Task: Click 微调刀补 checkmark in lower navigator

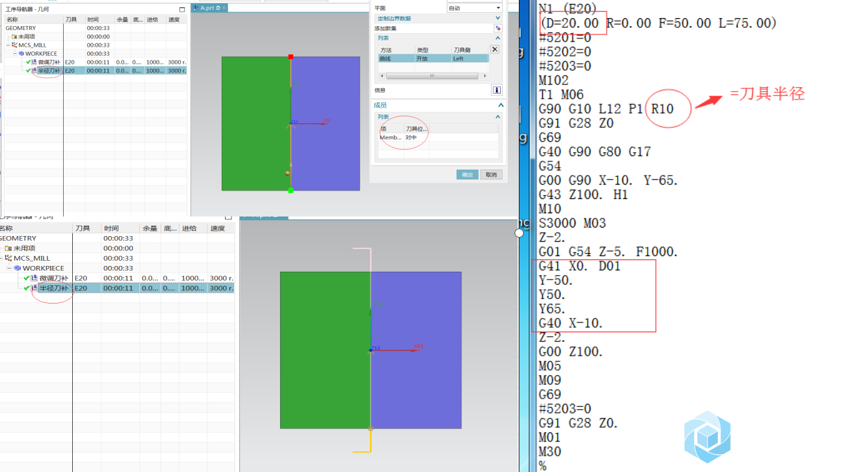Action: [x=27, y=278]
